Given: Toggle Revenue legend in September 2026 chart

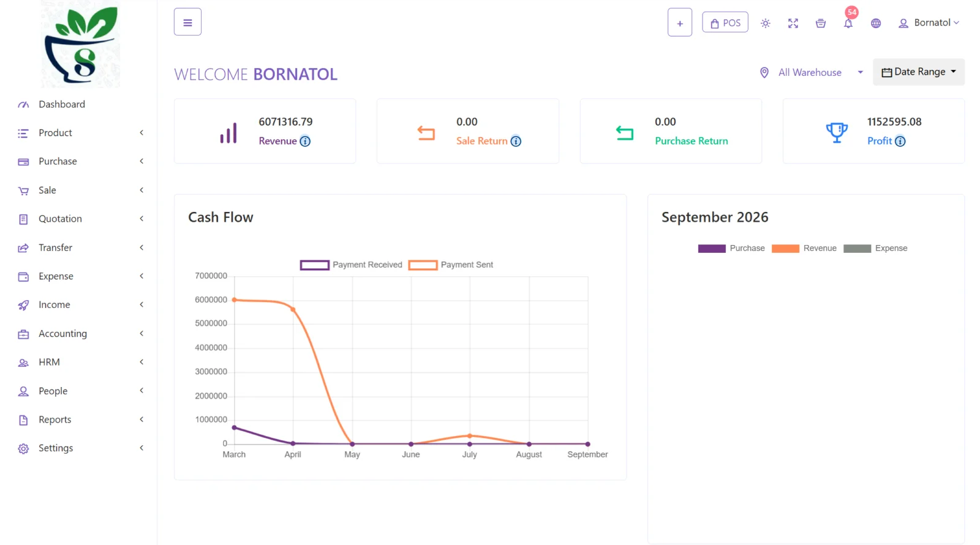Looking at the screenshot, I should pos(804,248).
